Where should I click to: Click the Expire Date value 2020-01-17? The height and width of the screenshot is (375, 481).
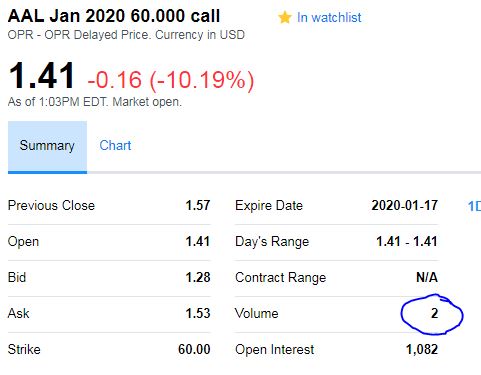pos(405,205)
